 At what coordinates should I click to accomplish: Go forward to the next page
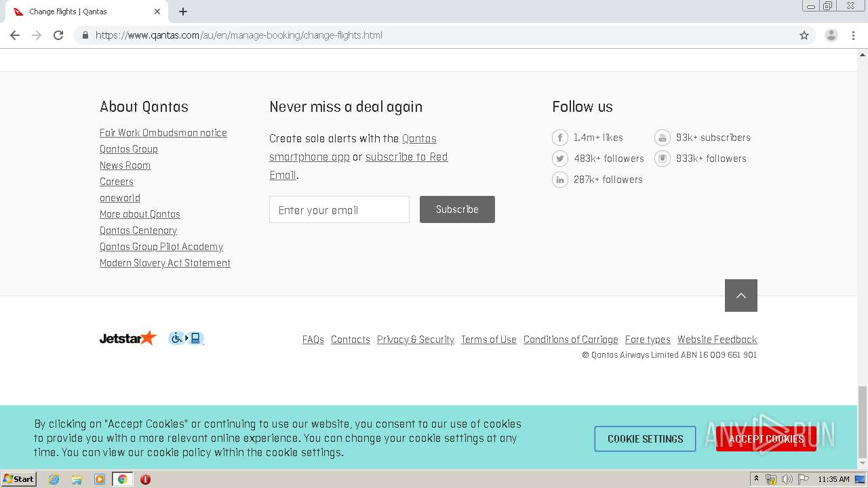point(37,35)
